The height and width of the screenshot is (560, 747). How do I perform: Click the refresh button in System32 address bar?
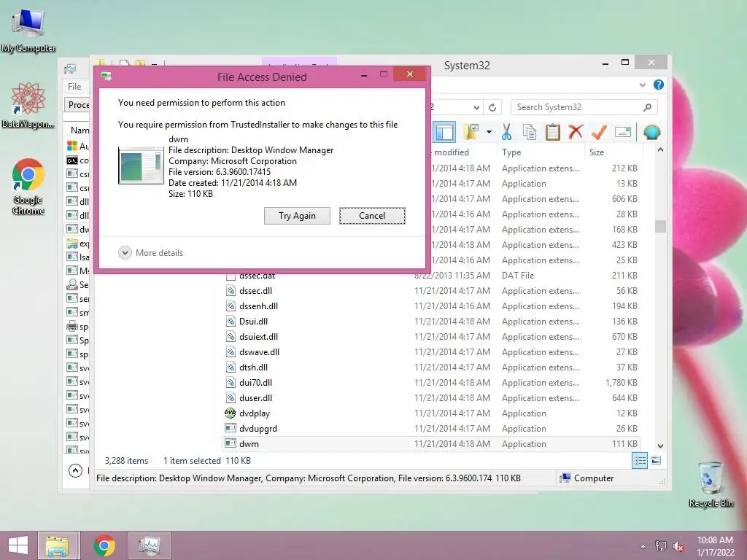pos(492,107)
